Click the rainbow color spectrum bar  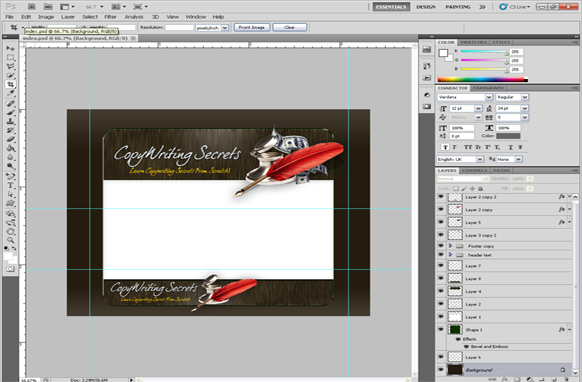pyautogui.click(x=483, y=79)
